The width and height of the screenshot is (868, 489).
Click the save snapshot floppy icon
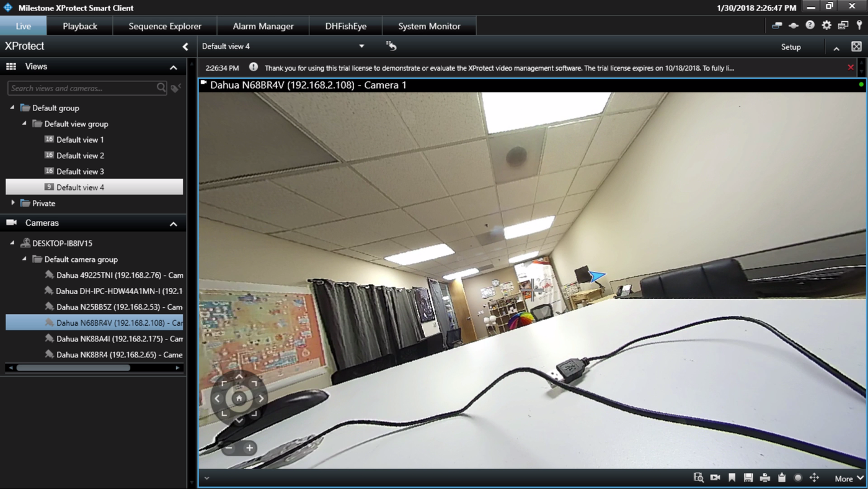748,478
